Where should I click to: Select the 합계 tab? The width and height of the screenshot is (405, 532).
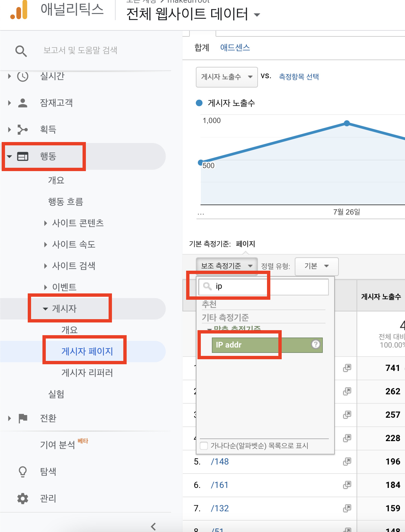pyautogui.click(x=202, y=48)
